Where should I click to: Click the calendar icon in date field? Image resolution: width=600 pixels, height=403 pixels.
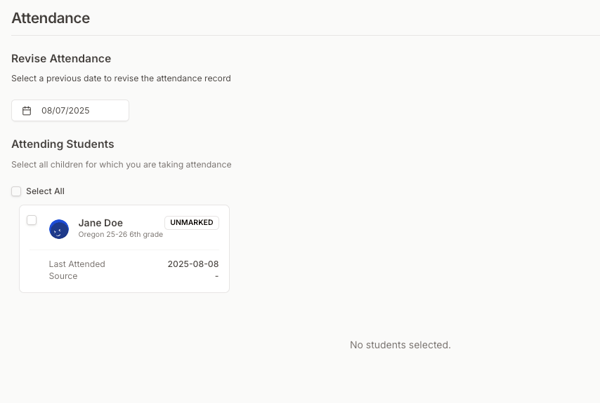click(x=27, y=111)
